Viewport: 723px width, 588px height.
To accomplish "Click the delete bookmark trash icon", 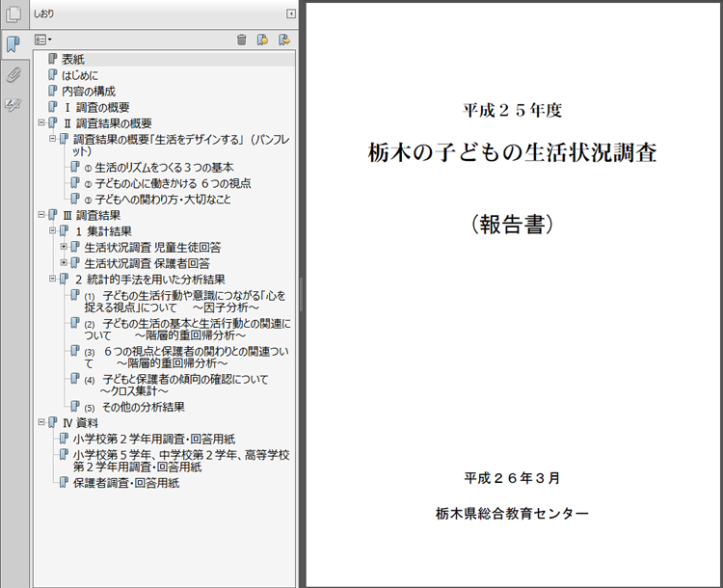I will [x=242, y=40].
